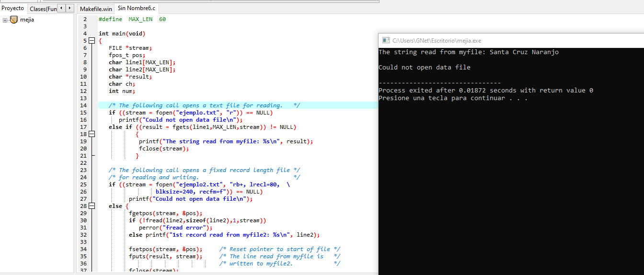644x275 pixels.
Task: Click printf 'The string read from myfile' code line
Action: 226,141
